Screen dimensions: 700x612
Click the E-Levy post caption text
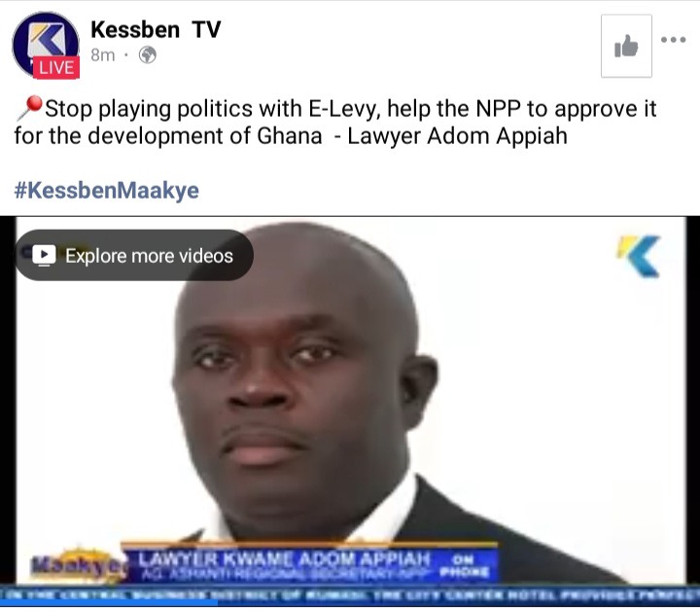coord(335,122)
